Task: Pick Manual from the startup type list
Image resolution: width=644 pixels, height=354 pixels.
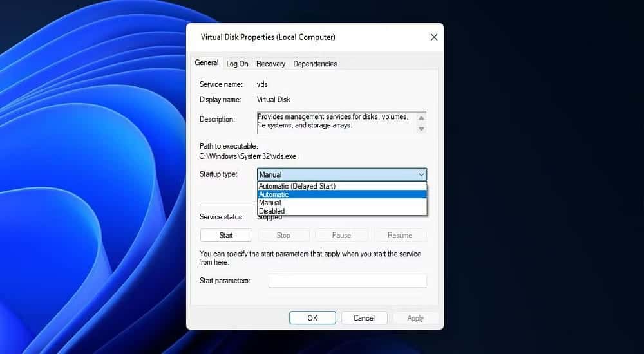Action: (x=270, y=203)
